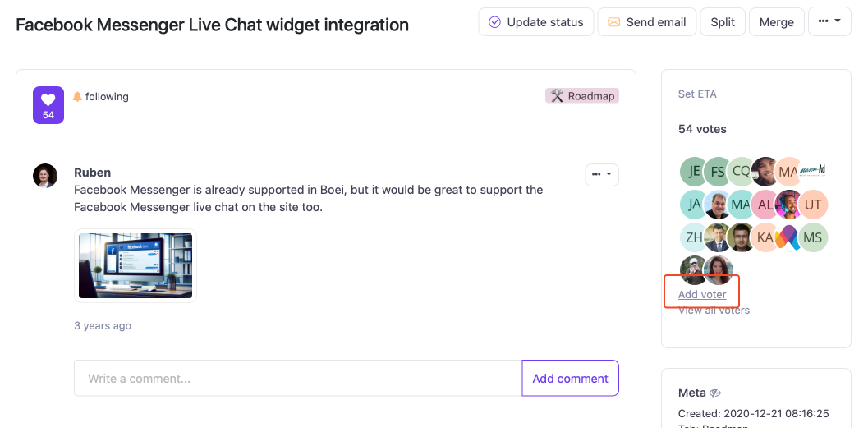This screenshot has width=868, height=428.
Task: Open the View all voters link
Action: coord(714,311)
